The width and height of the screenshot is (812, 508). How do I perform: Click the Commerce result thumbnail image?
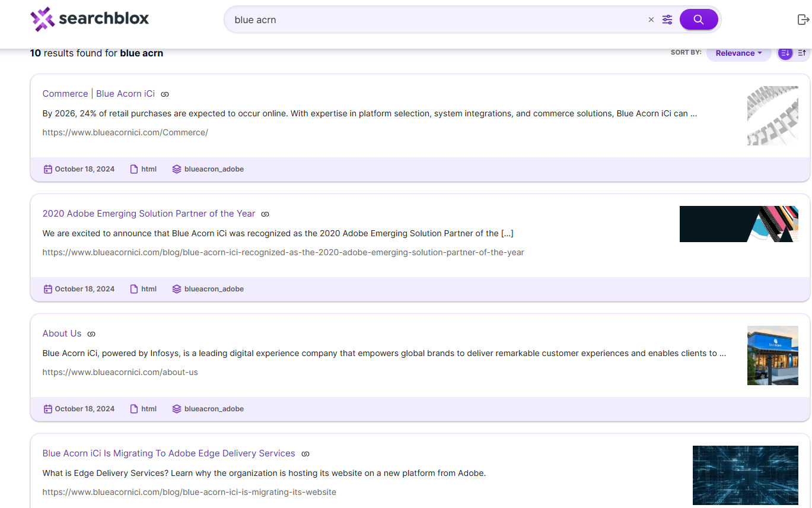click(x=773, y=116)
